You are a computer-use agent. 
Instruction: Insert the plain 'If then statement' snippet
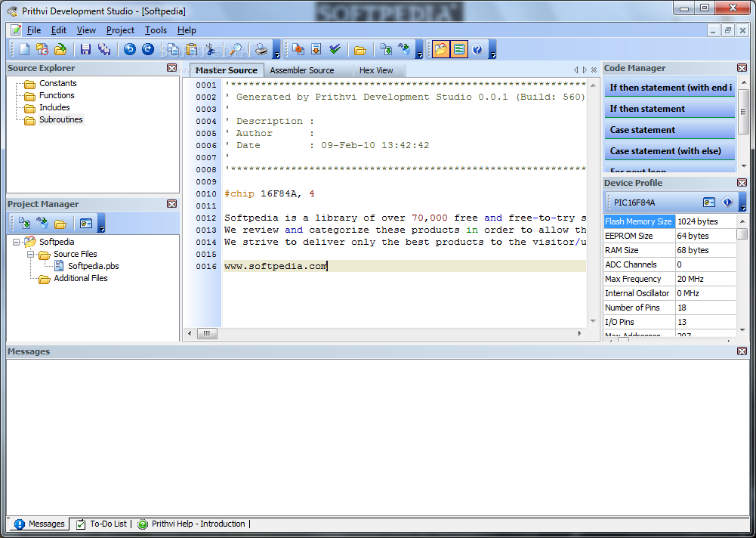pos(670,109)
